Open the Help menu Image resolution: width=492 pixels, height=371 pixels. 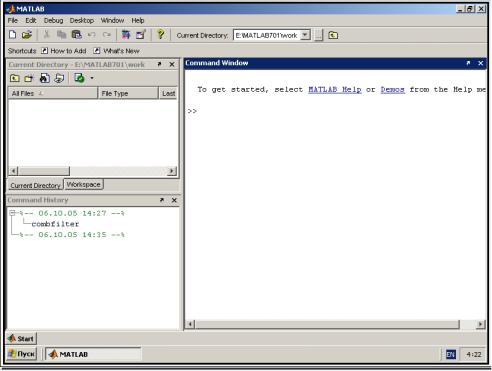(138, 21)
